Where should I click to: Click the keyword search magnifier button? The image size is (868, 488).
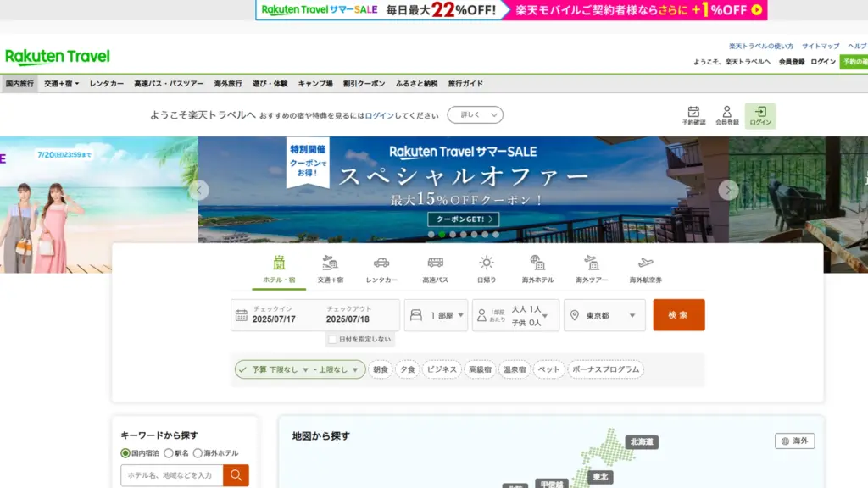(236, 475)
